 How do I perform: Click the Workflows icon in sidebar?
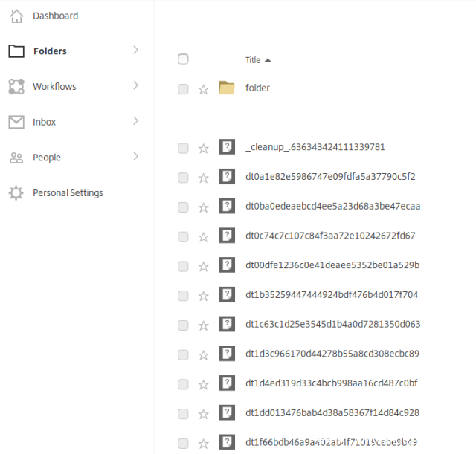click(16, 86)
